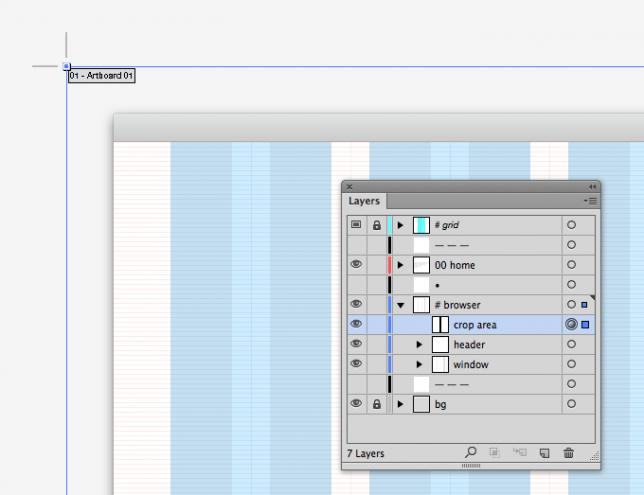This screenshot has height=495, width=644.
Task: Click the # browser layer thumbnail
Action: [x=421, y=305]
